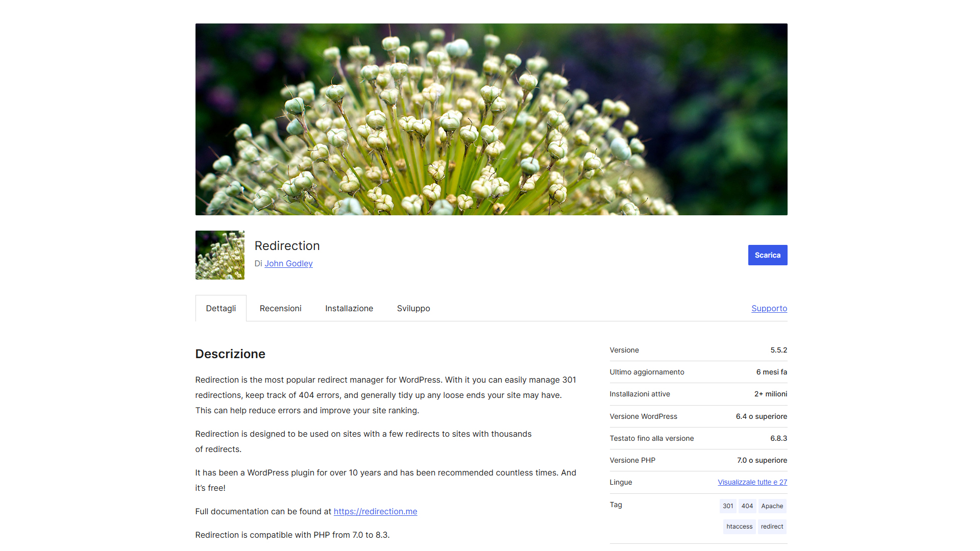Click the 'designed to be used on sites' paragraph

(x=363, y=441)
